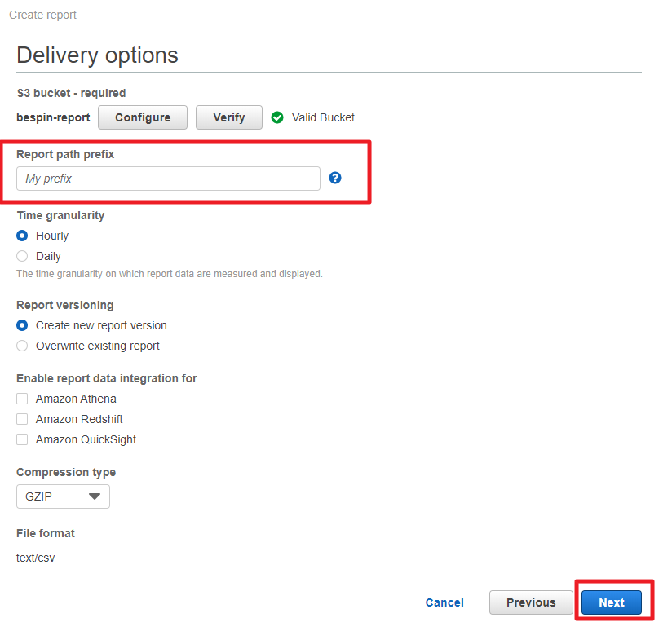672x631 pixels.
Task: Tick the Amazon Redshift checkbox
Action: coord(23,419)
